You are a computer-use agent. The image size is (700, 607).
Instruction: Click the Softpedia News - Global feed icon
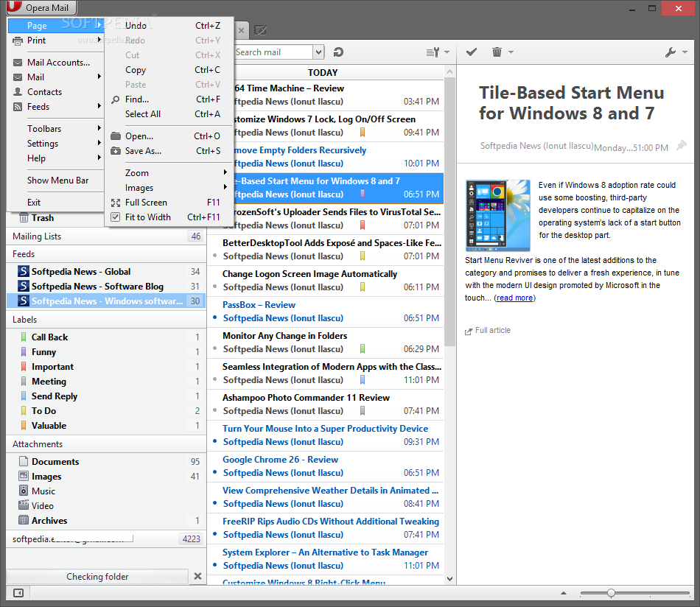coord(24,271)
